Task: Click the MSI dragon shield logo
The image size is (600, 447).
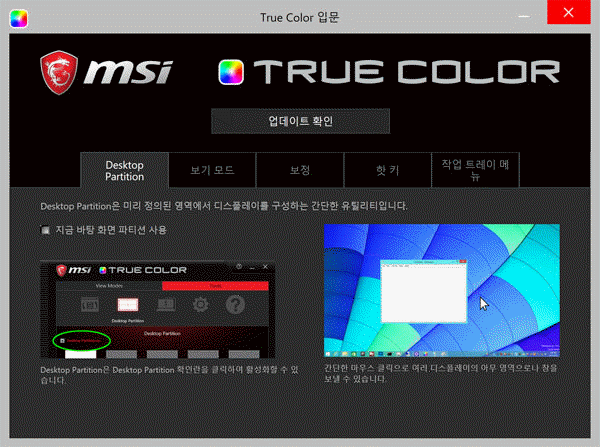Action: pyautogui.click(x=59, y=72)
